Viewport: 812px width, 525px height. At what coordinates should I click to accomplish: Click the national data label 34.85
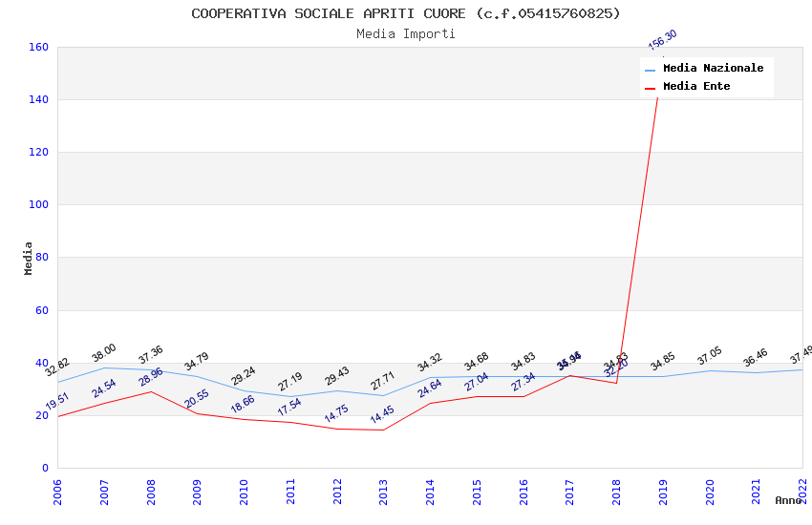pos(663,361)
